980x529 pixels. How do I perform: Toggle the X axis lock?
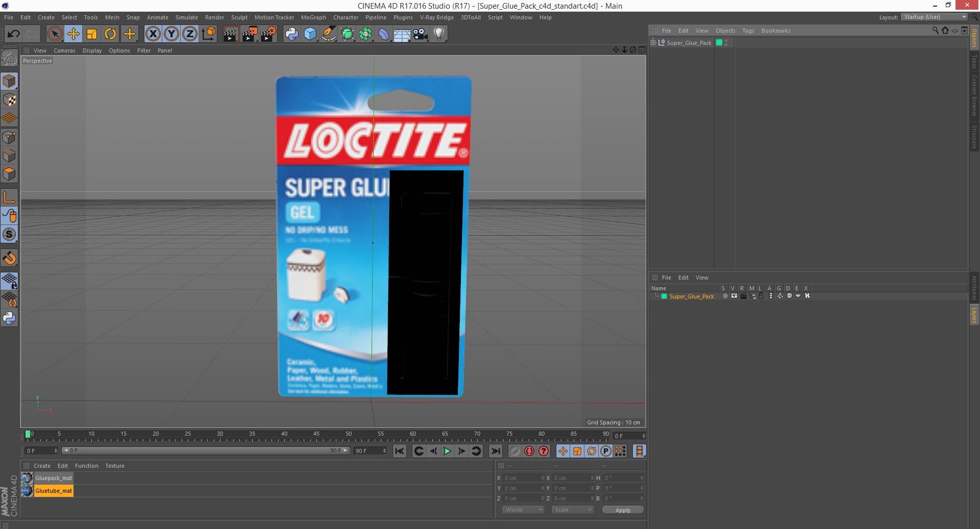153,34
